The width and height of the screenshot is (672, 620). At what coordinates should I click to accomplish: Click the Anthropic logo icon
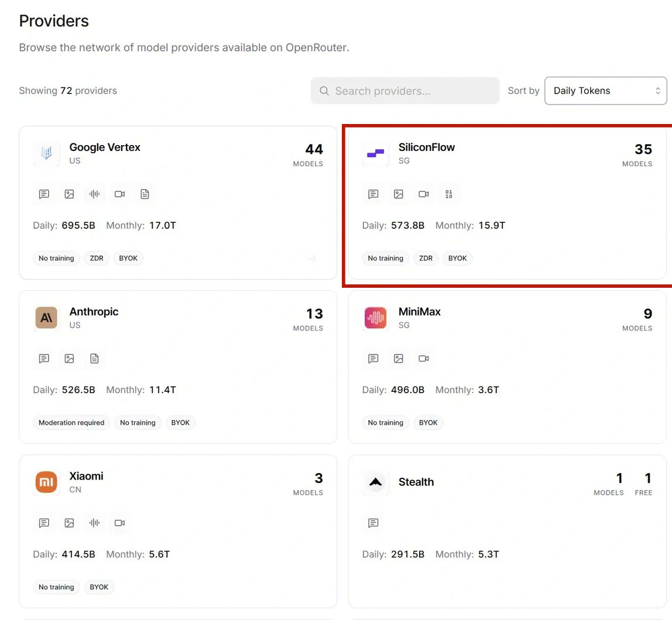click(46, 317)
